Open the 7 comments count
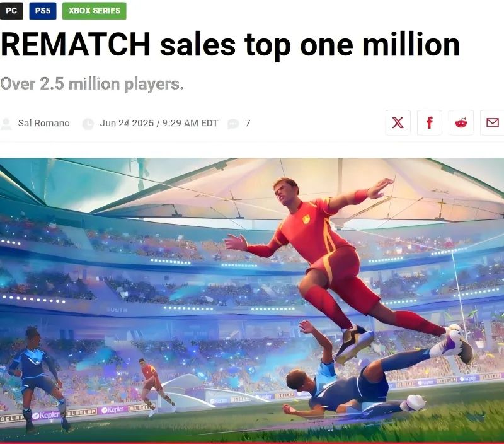 248,123
